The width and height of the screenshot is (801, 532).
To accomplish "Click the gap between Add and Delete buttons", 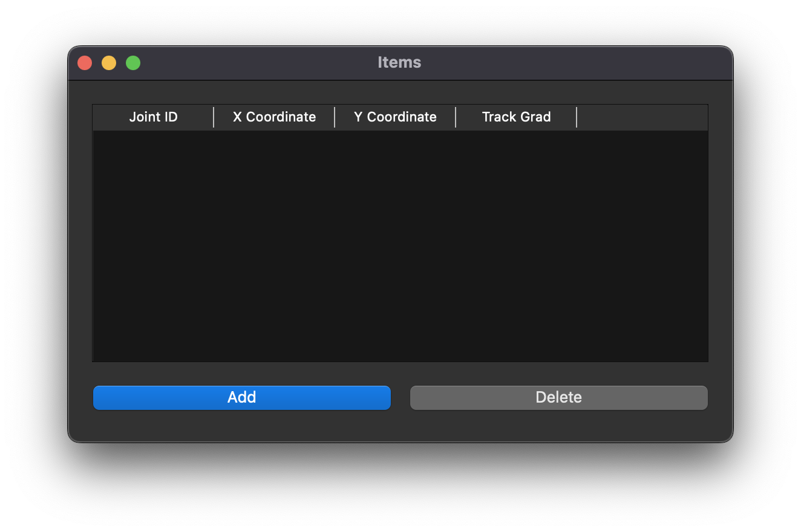I will (400, 398).
